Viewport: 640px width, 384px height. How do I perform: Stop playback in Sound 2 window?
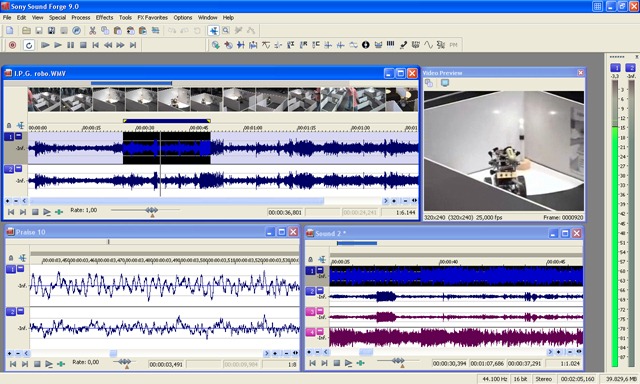pyautogui.click(x=337, y=363)
